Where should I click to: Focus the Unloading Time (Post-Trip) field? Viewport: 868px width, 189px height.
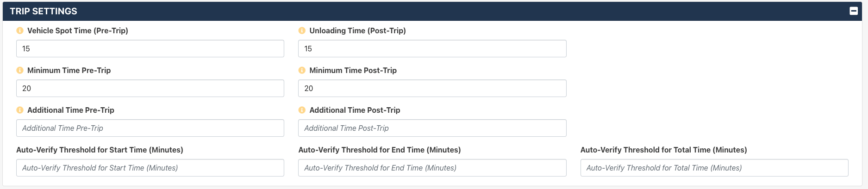click(432, 49)
